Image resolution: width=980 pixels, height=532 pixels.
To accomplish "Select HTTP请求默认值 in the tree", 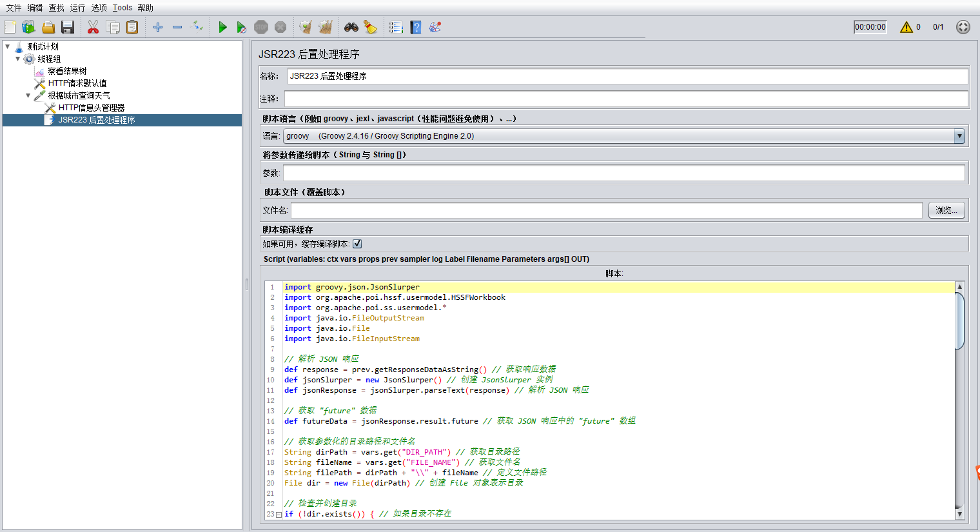I will pyautogui.click(x=77, y=83).
